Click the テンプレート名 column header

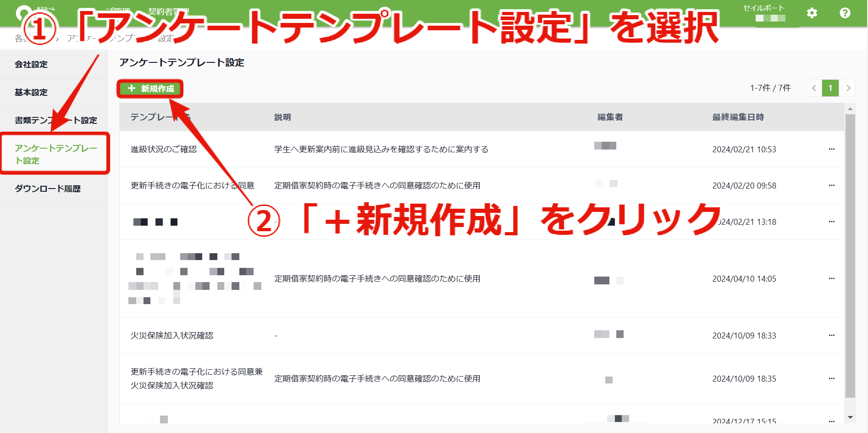[160, 117]
